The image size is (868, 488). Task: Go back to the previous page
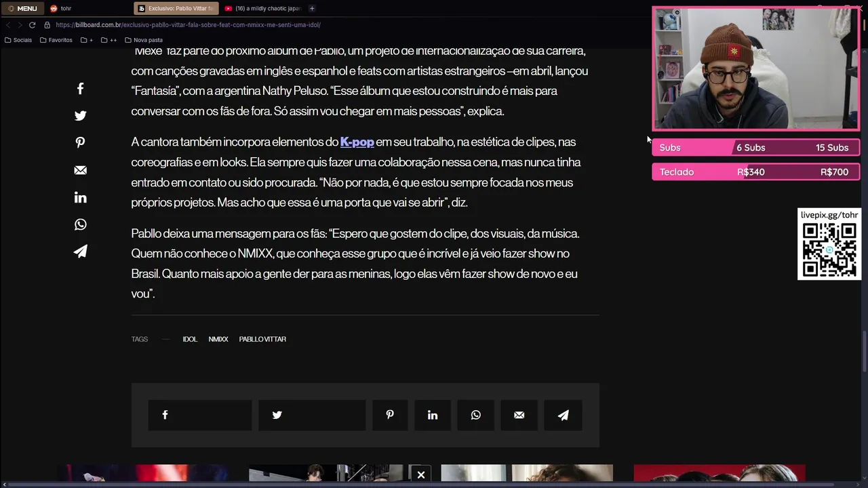click(7, 25)
